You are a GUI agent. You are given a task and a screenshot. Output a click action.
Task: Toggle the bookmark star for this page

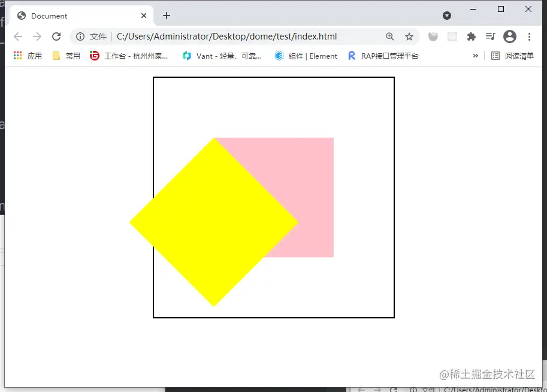click(x=409, y=37)
